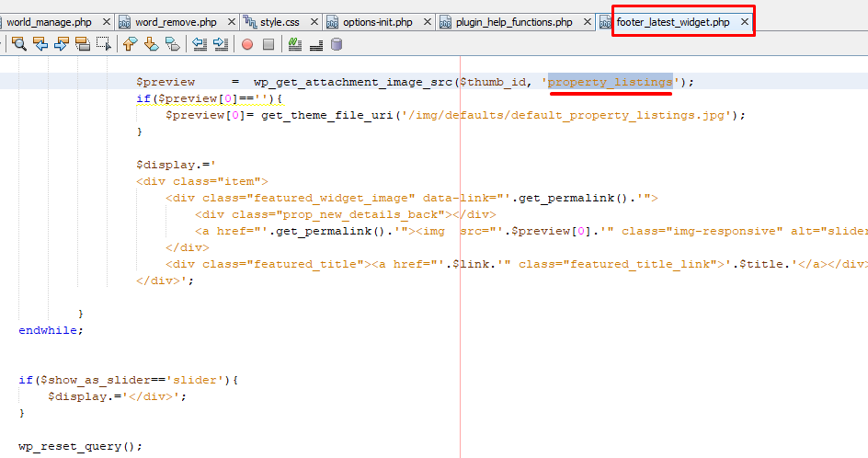Toggle bookmark on current line
This screenshot has width=868, height=458.
click(173, 44)
